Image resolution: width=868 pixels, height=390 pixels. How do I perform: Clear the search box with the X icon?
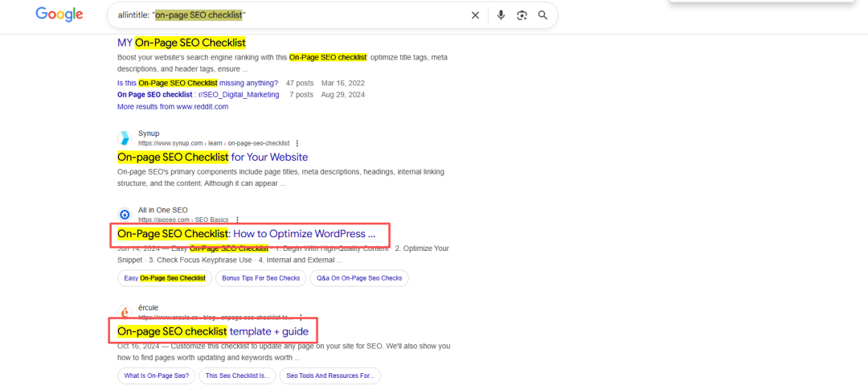475,15
